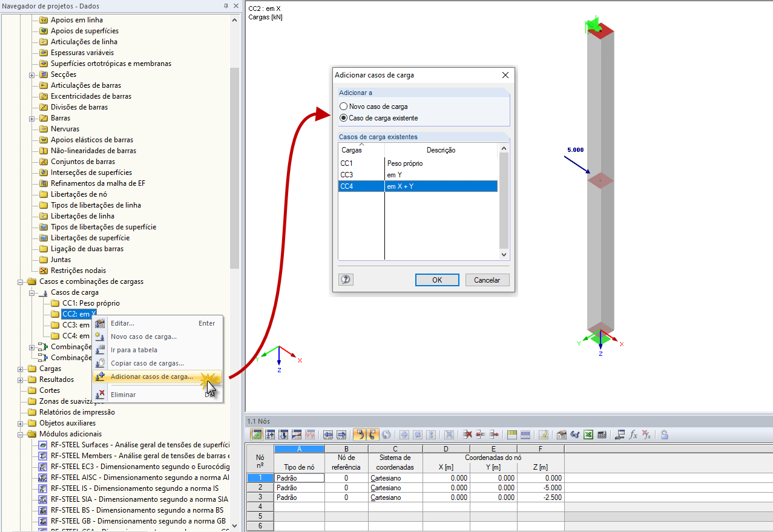Choose 'Copiar caso de cargas...' in context menu
The height and width of the screenshot is (532, 773).
point(157,363)
